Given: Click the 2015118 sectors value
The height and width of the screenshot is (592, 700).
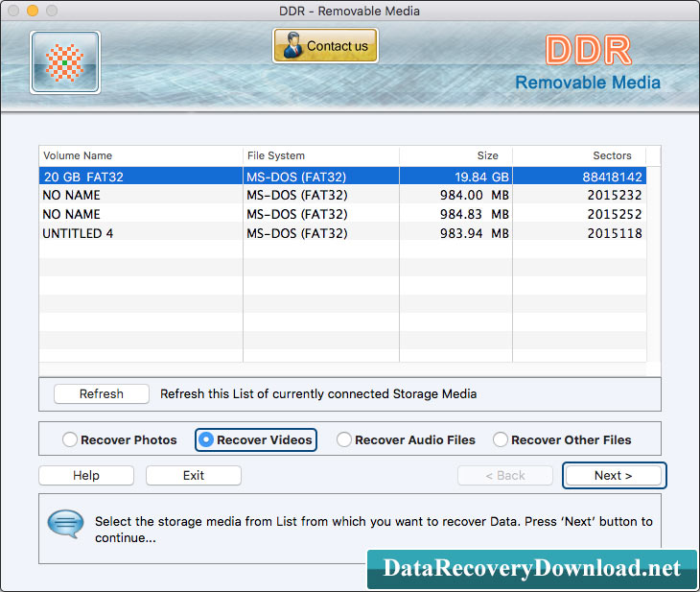Looking at the screenshot, I should click(x=615, y=234).
